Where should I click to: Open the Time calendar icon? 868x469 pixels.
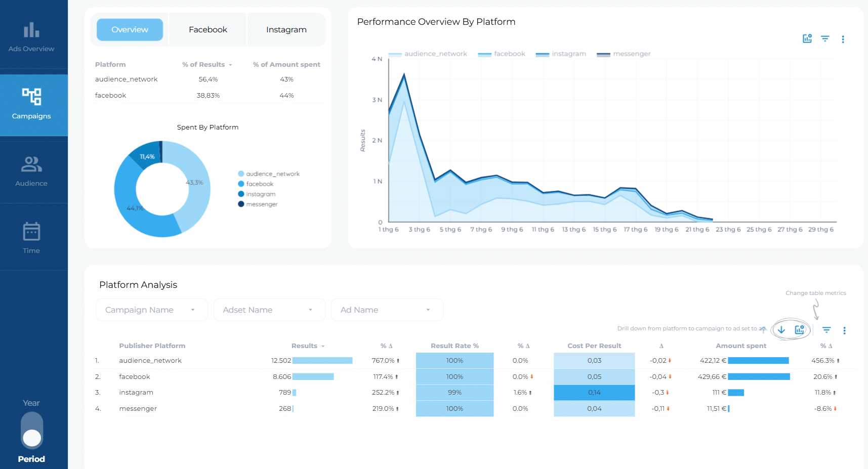pyautogui.click(x=31, y=231)
